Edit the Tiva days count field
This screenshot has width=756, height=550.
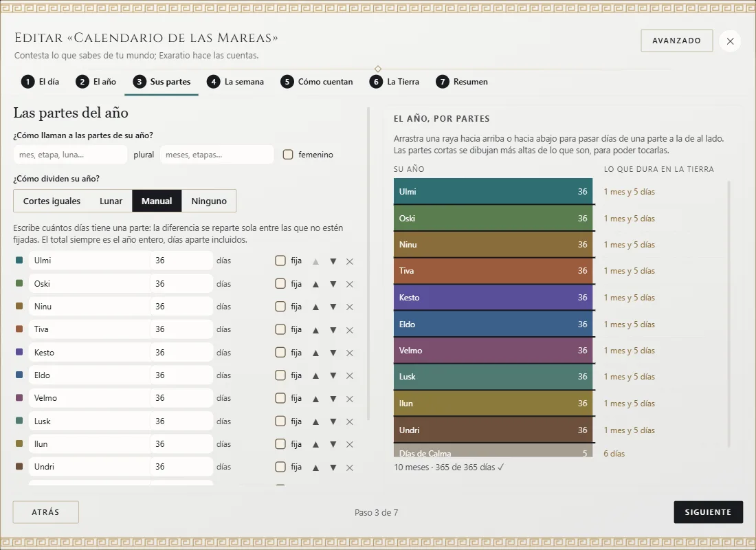point(181,329)
